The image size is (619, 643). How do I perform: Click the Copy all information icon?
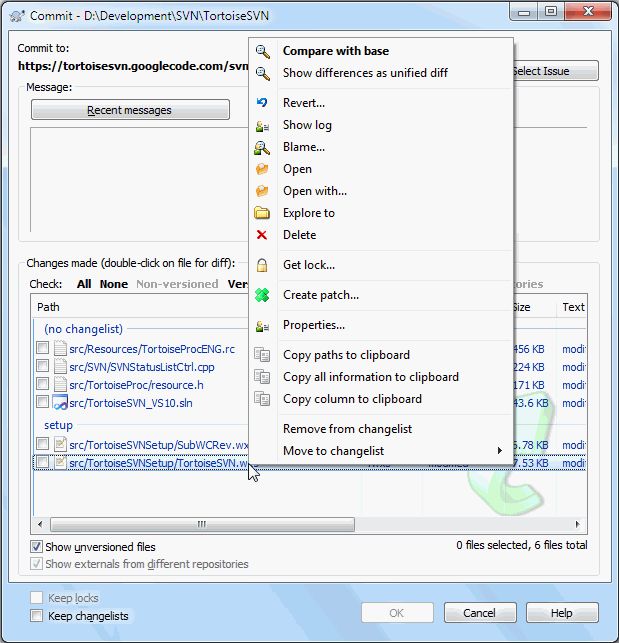(x=262, y=377)
